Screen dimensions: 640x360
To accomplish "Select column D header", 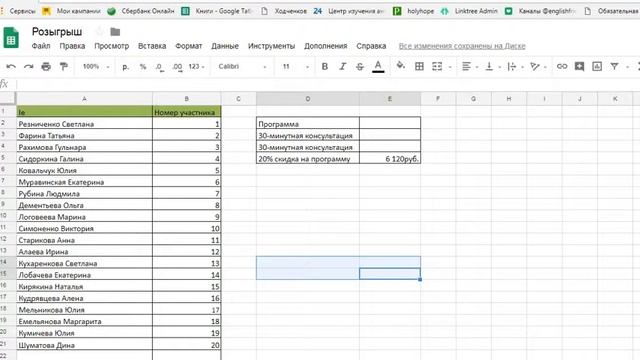I will click(308, 98).
